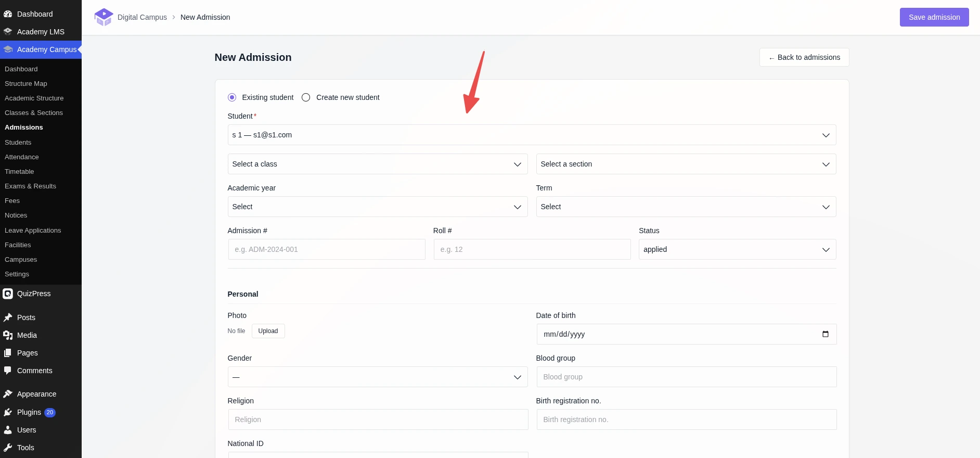Click the Comments speech bubble icon
The image size is (980, 458).
pyautogui.click(x=8, y=371)
